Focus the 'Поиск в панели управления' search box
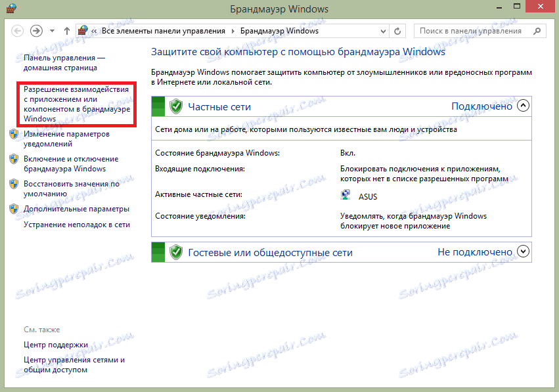Screen dimensions: 559x392 pyautogui.click(x=480, y=31)
